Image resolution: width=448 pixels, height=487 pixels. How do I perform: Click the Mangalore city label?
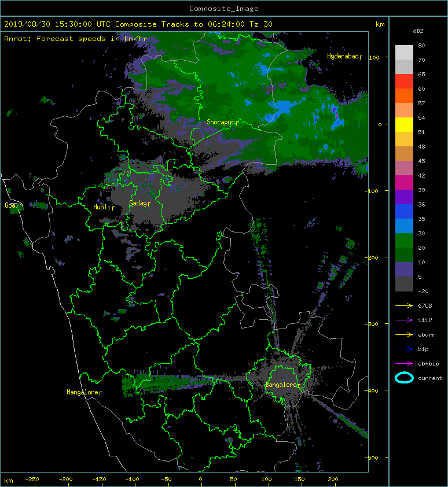pos(84,392)
